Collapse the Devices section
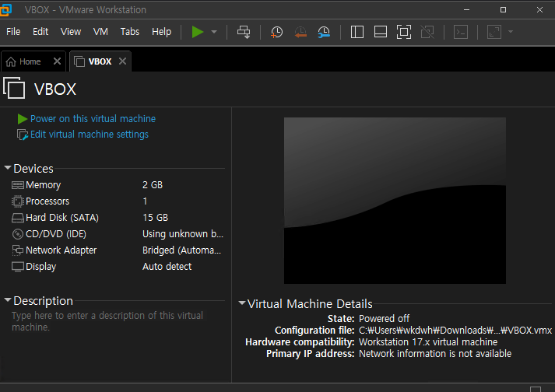Image resolution: width=555 pixels, height=392 pixels. 8,168
